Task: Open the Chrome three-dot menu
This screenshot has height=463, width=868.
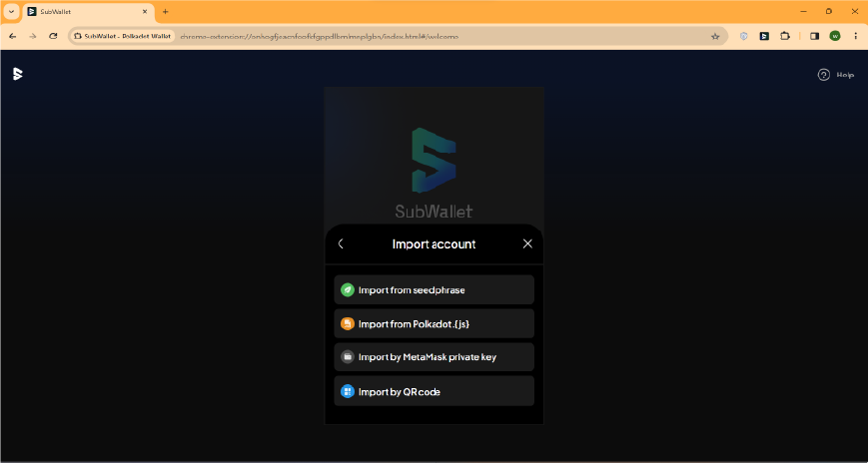Action: click(856, 36)
